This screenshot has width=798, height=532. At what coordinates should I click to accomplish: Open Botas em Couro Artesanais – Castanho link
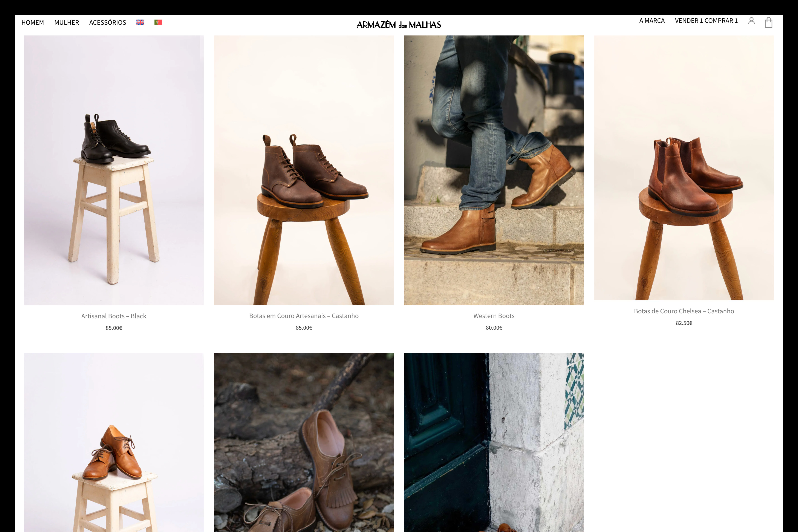(304, 316)
